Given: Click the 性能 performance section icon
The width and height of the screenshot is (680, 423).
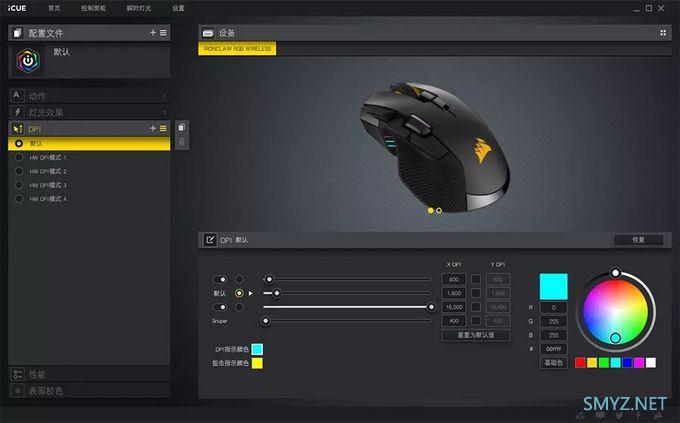Looking at the screenshot, I should pyautogui.click(x=18, y=374).
